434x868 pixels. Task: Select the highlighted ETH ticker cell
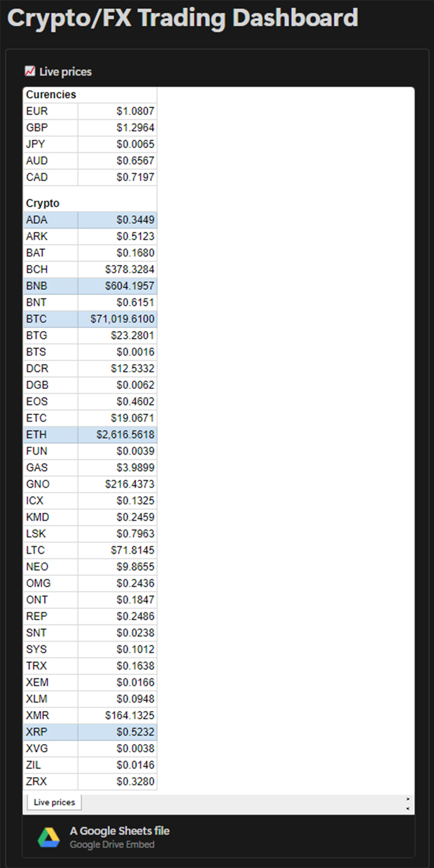[50, 435]
